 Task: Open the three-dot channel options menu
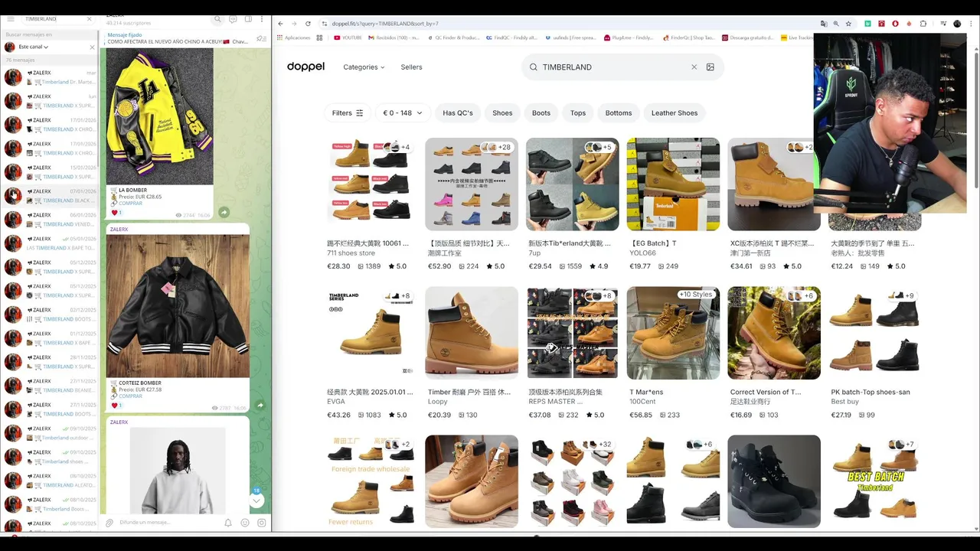262,19
